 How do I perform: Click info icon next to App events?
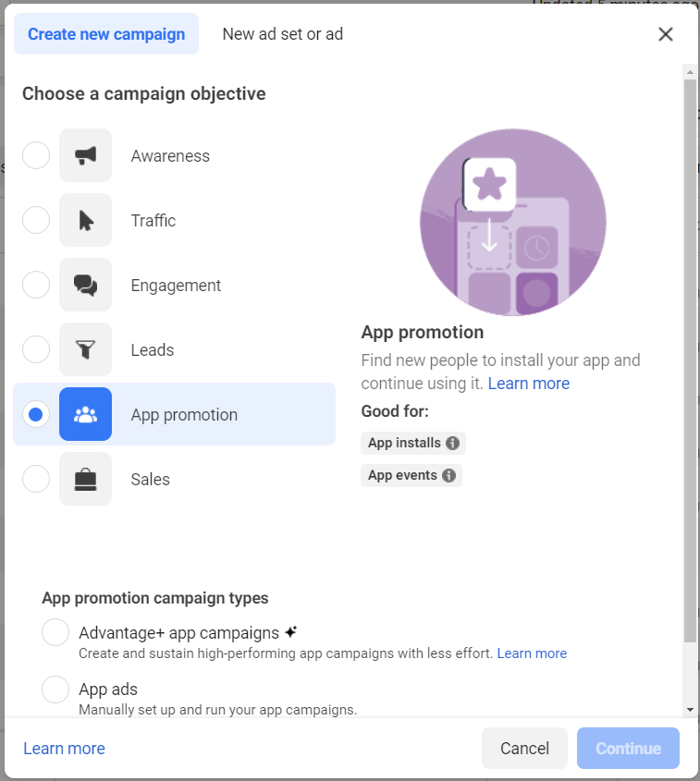click(448, 476)
